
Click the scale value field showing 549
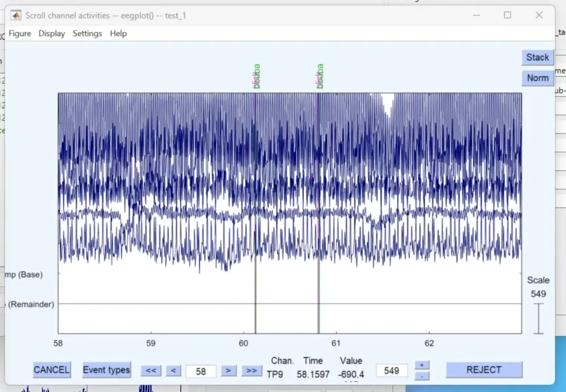(x=391, y=370)
